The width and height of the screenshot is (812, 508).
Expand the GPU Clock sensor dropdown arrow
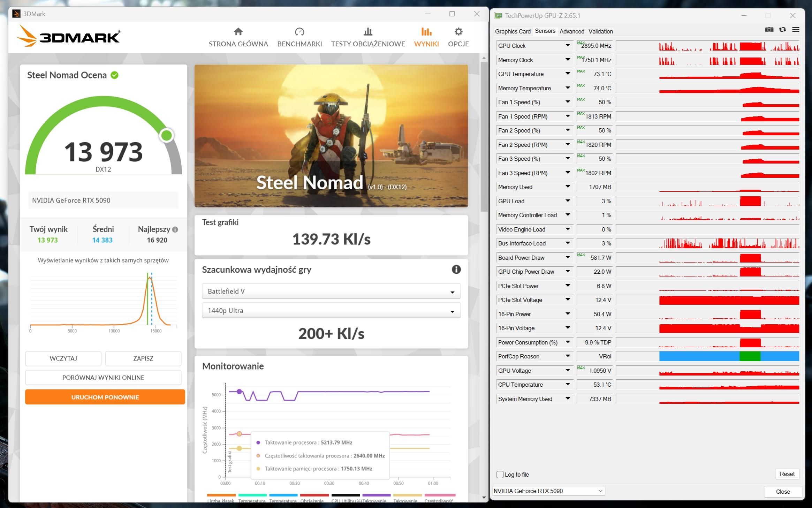[x=568, y=45]
